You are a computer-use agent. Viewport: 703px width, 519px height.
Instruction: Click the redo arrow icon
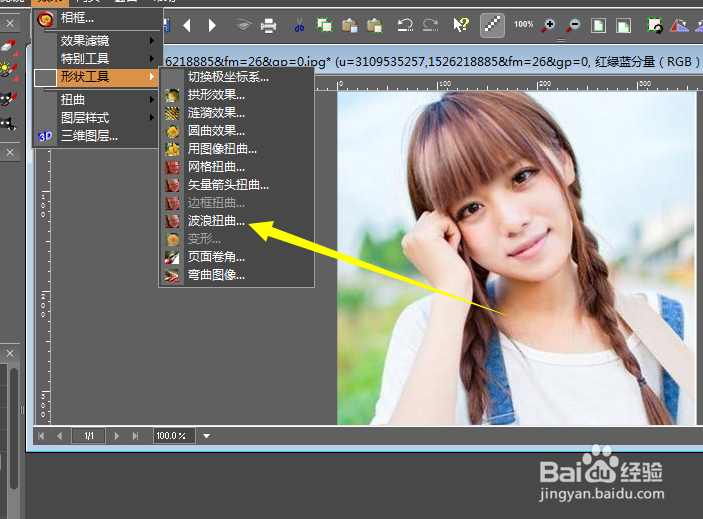(430, 25)
